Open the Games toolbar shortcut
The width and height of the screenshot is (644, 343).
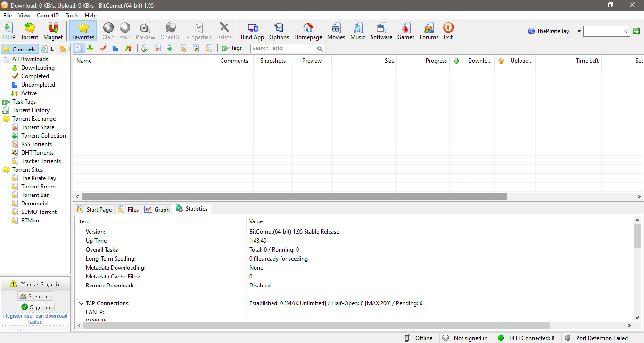pyautogui.click(x=406, y=31)
